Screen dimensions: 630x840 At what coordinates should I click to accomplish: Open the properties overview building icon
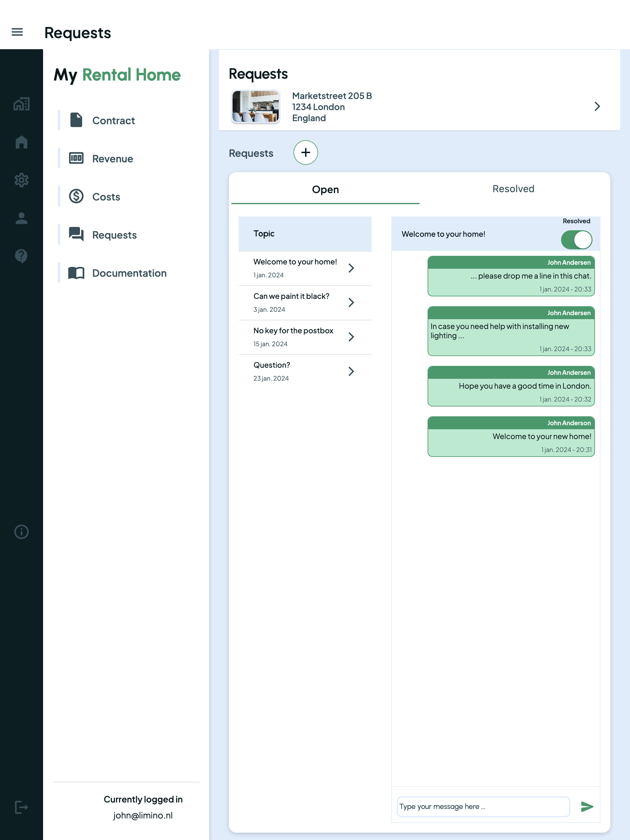[21, 104]
